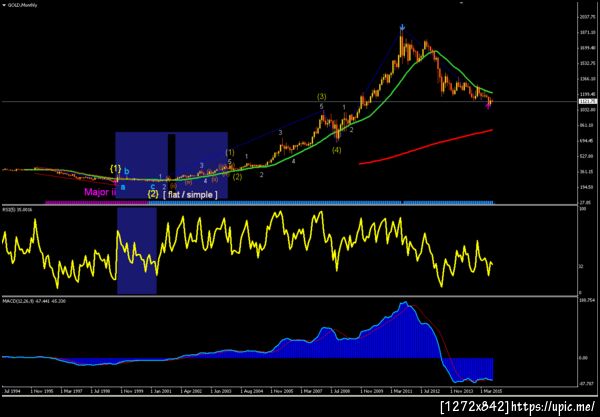The width and height of the screenshot is (600, 417).
Task: Click the '1 Jul 2008' date label
Action: coord(341,391)
